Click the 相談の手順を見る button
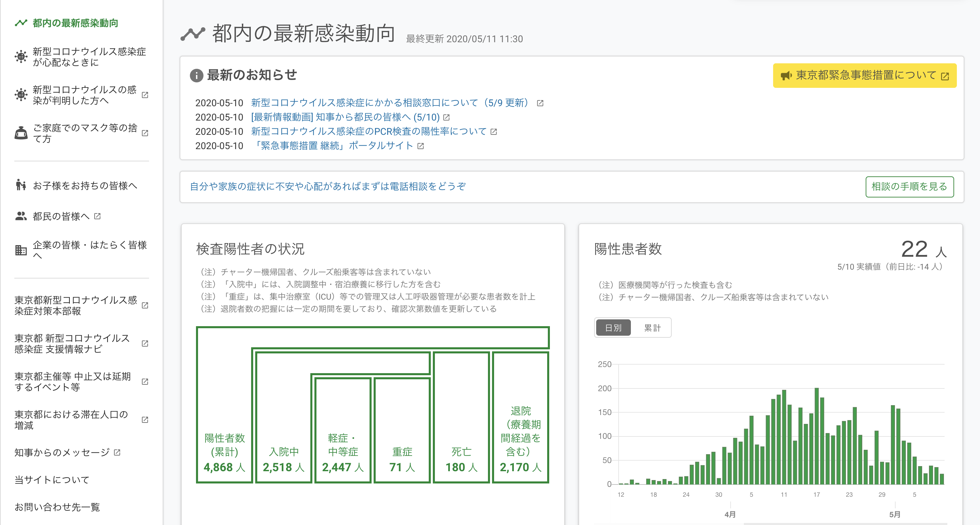The height and width of the screenshot is (525, 980). [x=909, y=187]
